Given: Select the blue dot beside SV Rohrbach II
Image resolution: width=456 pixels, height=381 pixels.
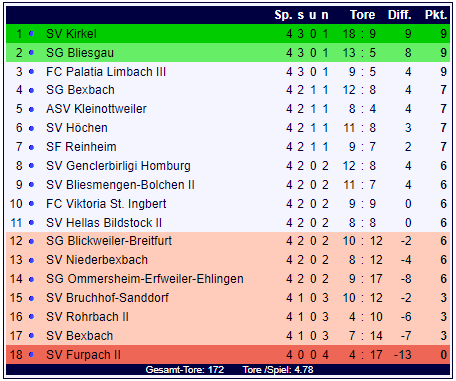Looking at the screenshot, I should pos(31,317).
